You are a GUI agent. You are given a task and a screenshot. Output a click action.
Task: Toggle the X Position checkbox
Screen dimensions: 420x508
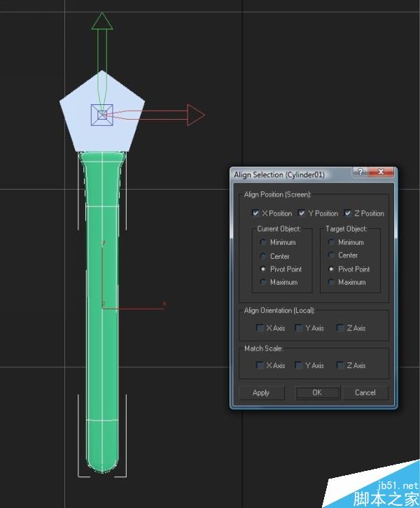255,213
